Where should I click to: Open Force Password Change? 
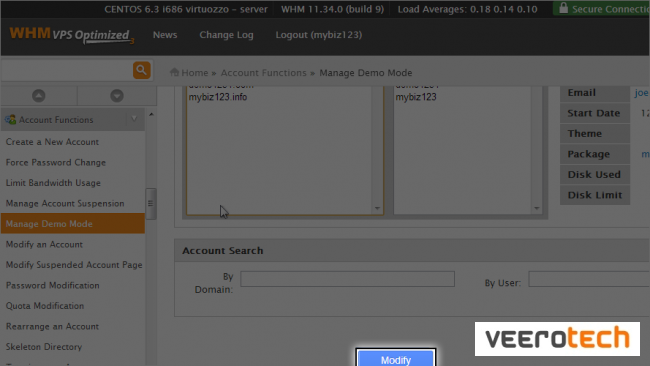click(56, 162)
